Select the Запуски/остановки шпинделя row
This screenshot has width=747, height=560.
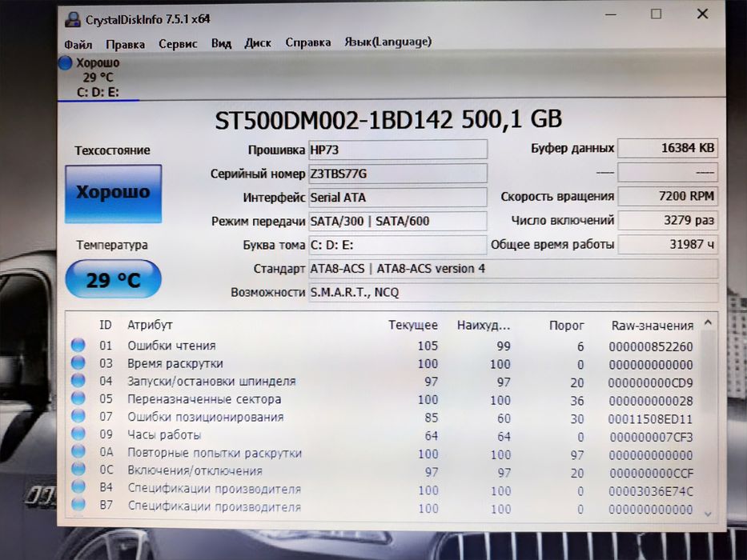[384, 382]
